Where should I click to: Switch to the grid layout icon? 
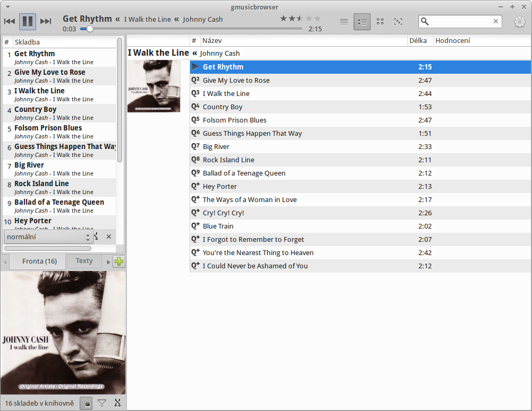click(x=380, y=22)
